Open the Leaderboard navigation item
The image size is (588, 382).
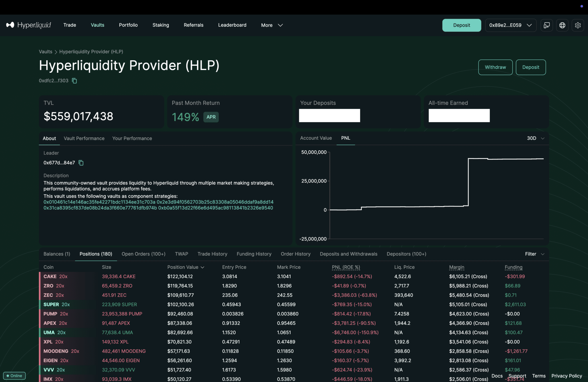point(232,25)
